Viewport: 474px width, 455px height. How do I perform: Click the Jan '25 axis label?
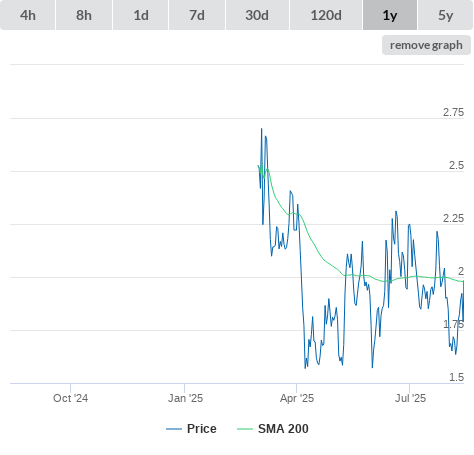[185, 398]
